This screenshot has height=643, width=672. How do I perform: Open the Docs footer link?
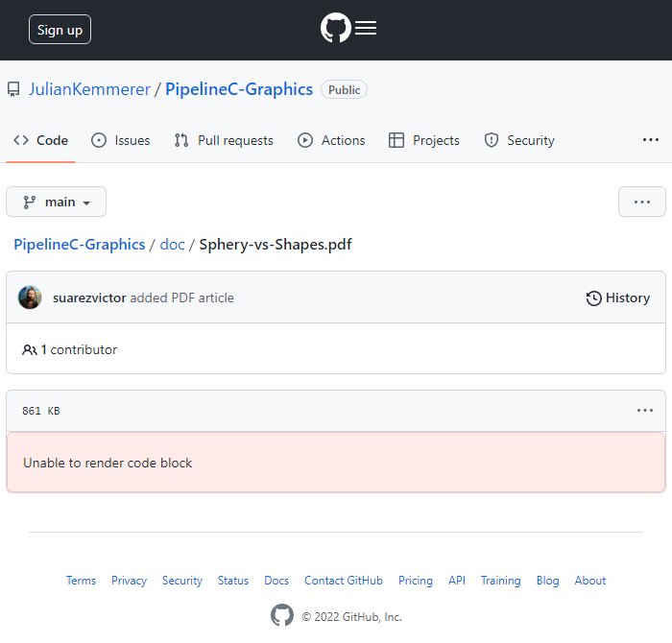(x=276, y=581)
